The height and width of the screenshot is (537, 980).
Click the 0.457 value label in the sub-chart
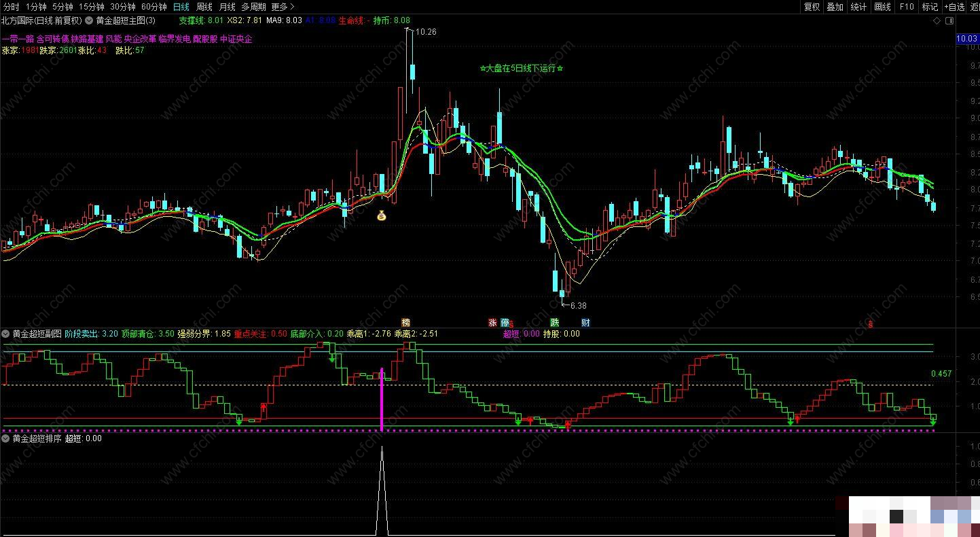[941, 374]
